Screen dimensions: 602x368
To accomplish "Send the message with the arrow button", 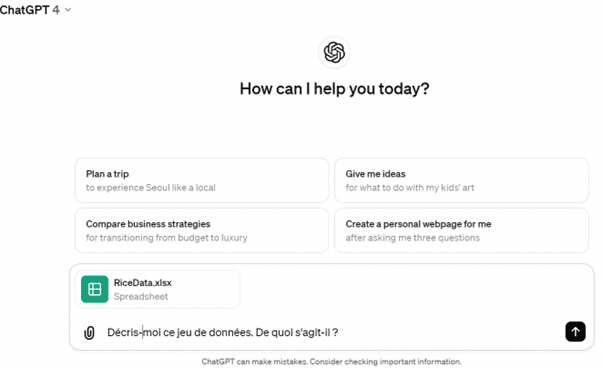I will [575, 332].
